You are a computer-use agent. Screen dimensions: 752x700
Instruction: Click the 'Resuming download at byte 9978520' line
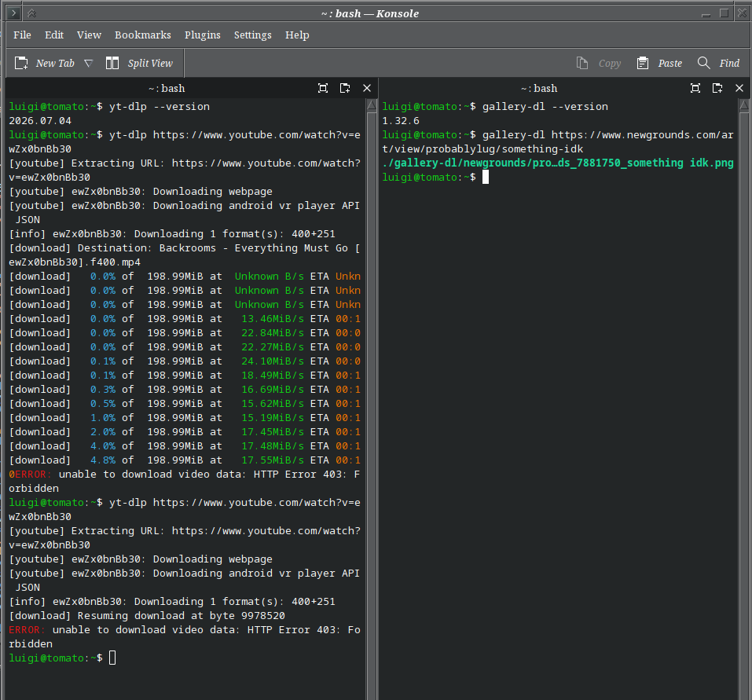pos(147,616)
